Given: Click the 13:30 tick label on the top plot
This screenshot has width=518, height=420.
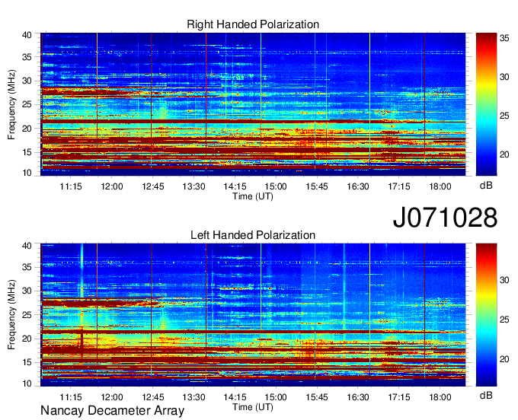Looking at the screenshot, I should (194, 186).
